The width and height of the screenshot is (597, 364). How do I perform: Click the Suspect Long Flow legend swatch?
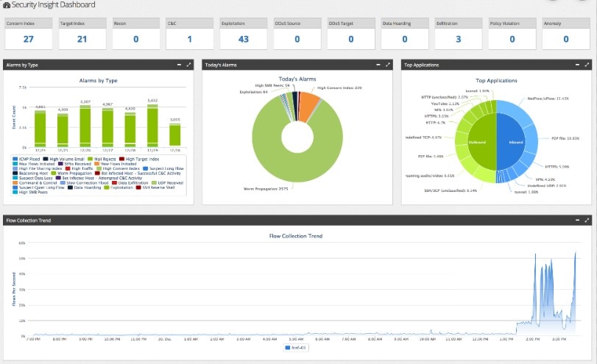click(x=146, y=168)
